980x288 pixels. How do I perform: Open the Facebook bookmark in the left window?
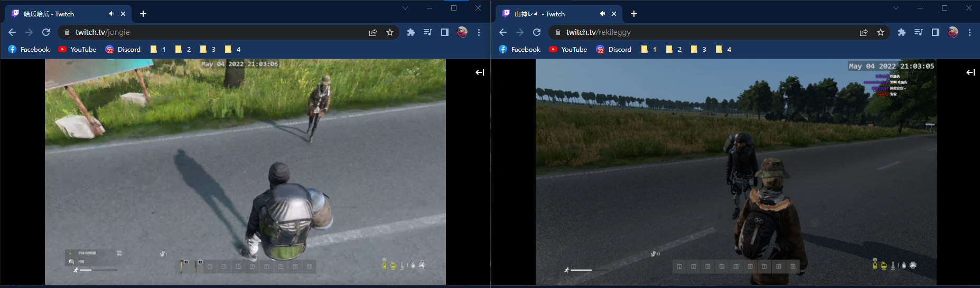coord(29,49)
